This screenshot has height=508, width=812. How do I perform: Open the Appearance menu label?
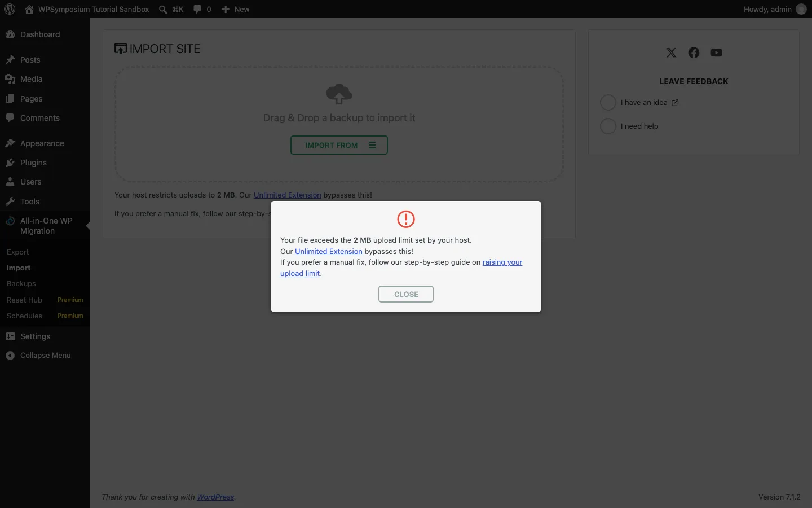(x=42, y=143)
